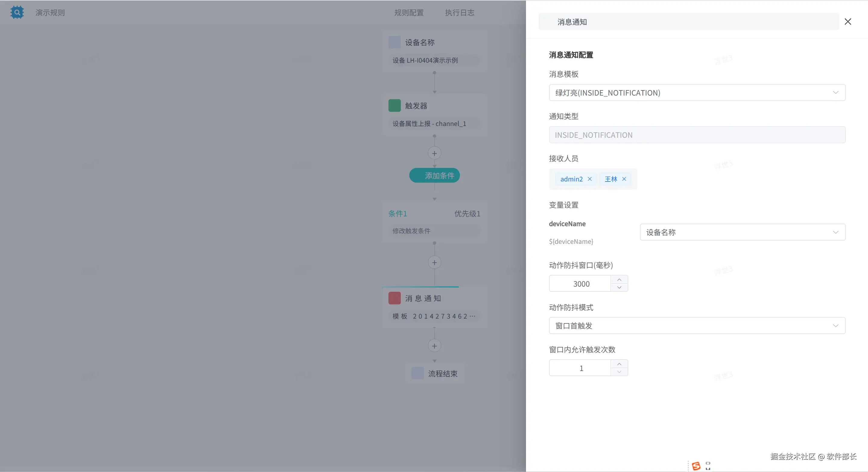Remove 王林 from the 接收人员 recipients
Image resolution: width=868 pixels, height=472 pixels.
point(624,179)
